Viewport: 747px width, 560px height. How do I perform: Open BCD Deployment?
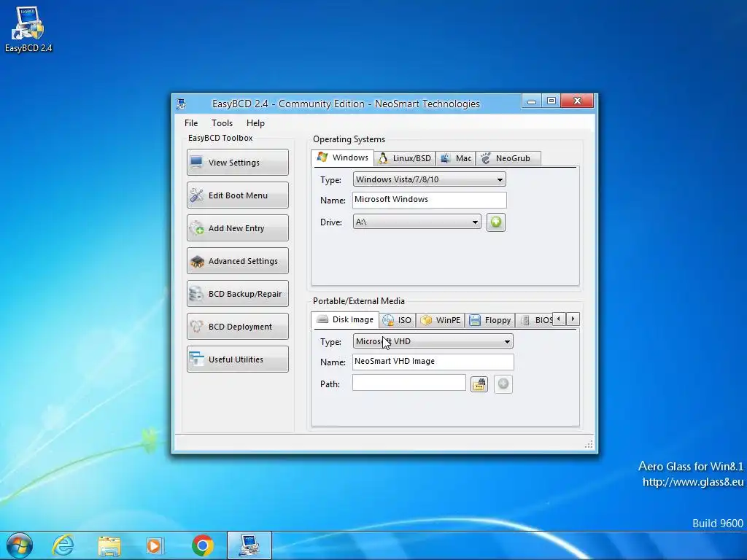tap(238, 327)
